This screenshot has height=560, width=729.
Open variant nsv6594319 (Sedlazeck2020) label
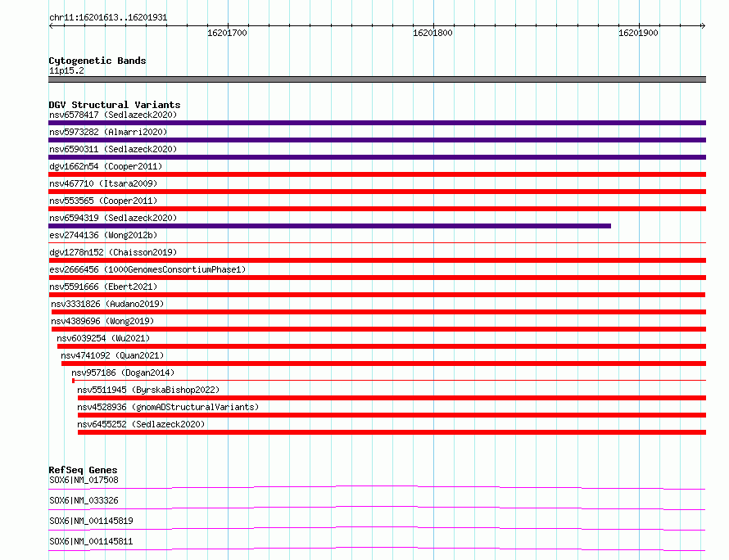(x=113, y=218)
